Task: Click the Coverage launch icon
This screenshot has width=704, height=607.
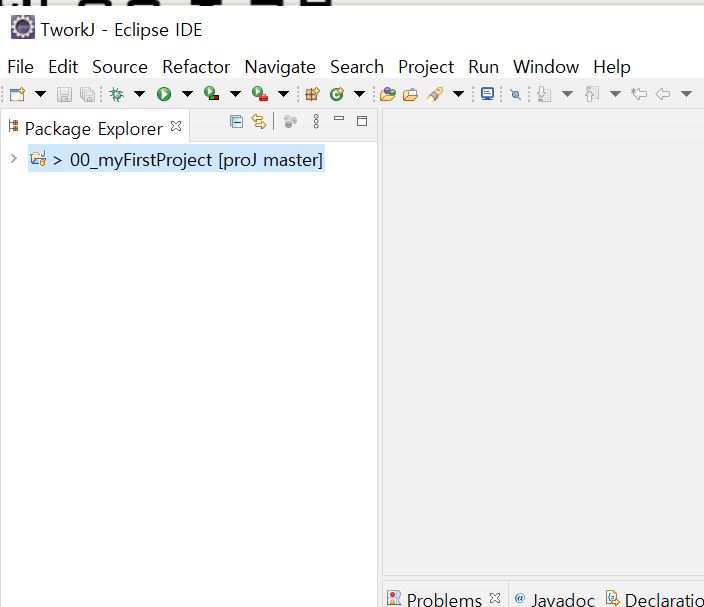Action: coord(211,93)
